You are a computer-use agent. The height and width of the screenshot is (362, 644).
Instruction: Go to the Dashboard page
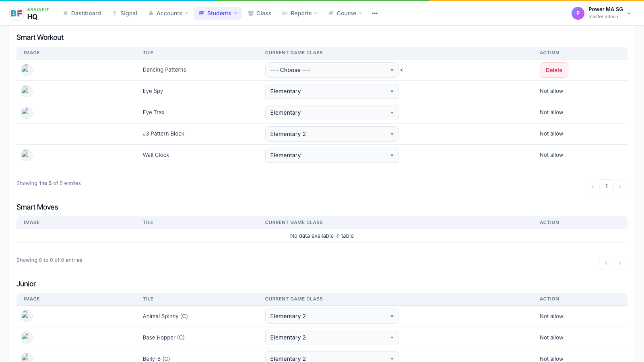[x=82, y=13]
